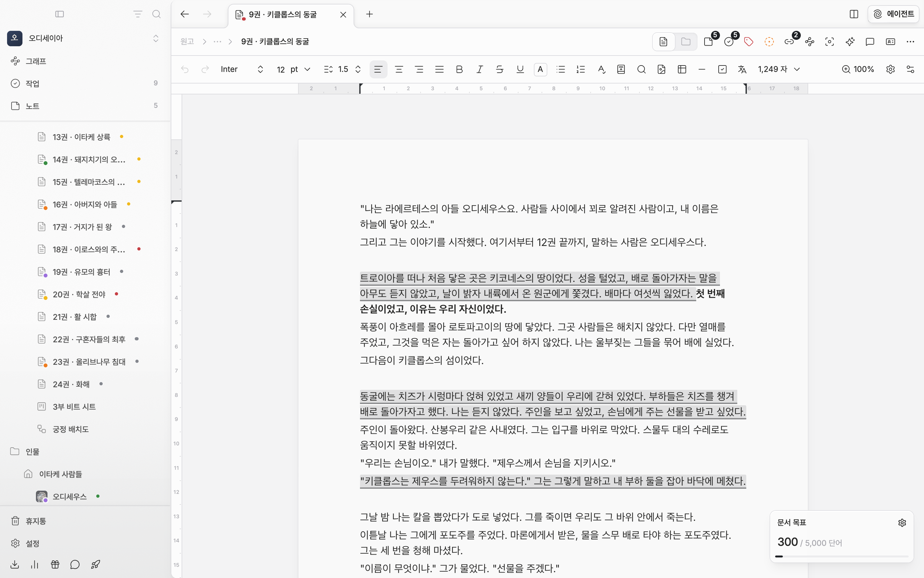Viewport: 924px width, 578px height.
Task: Open the more options ellipsis menu
Action: pyautogui.click(x=910, y=42)
